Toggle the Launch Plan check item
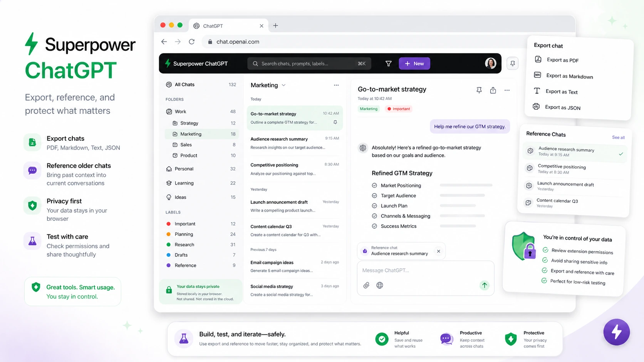The height and width of the screenshot is (362, 644). point(374,206)
